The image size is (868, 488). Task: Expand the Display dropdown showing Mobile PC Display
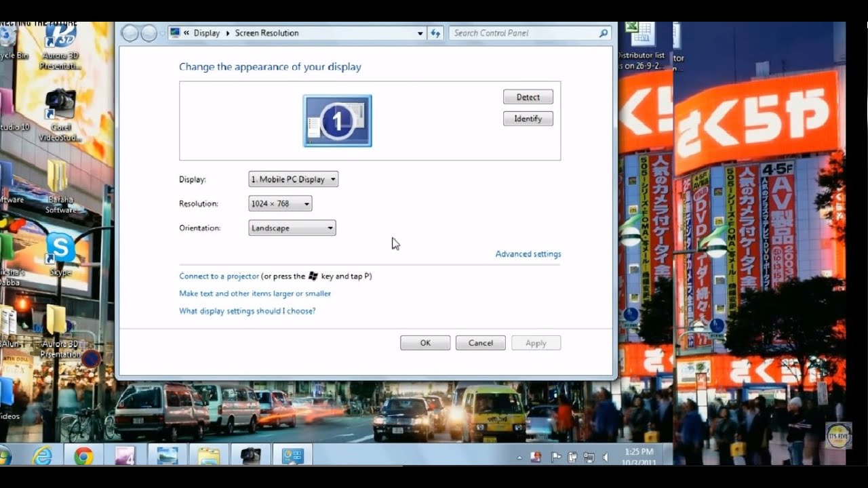click(x=294, y=180)
